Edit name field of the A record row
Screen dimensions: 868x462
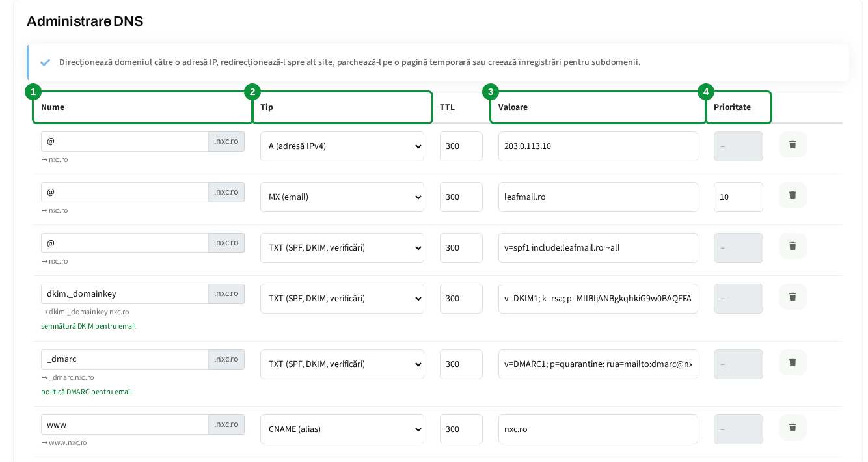(x=125, y=141)
